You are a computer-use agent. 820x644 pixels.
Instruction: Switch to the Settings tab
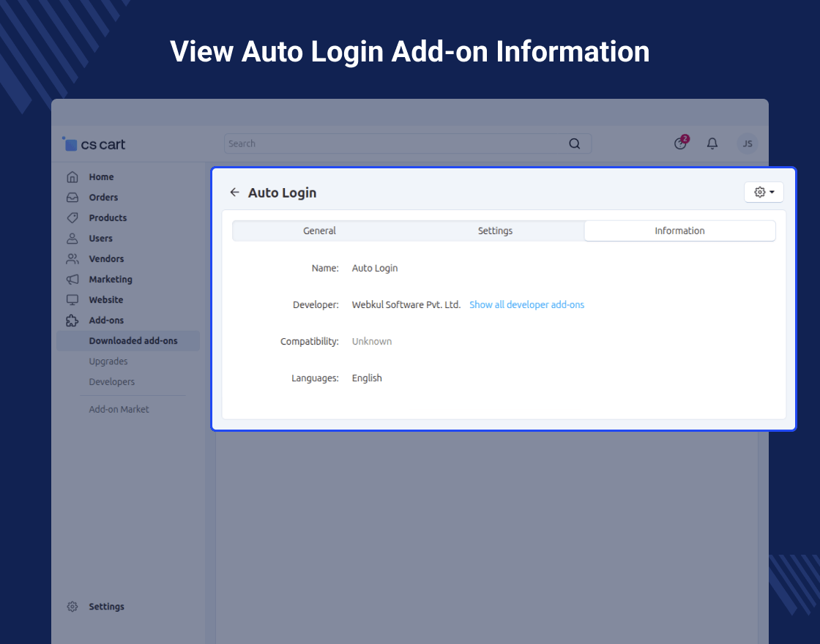(x=495, y=231)
